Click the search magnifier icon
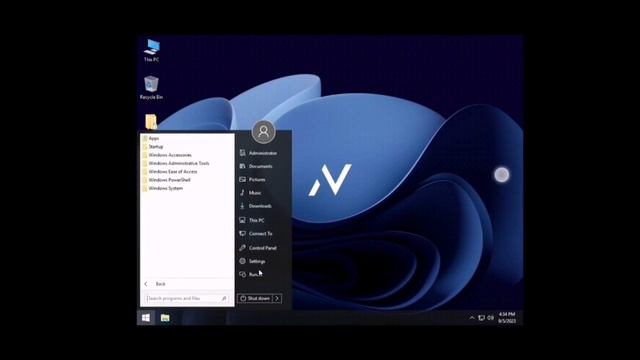The height and width of the screenshot is (360, 640). click(224, 299)
